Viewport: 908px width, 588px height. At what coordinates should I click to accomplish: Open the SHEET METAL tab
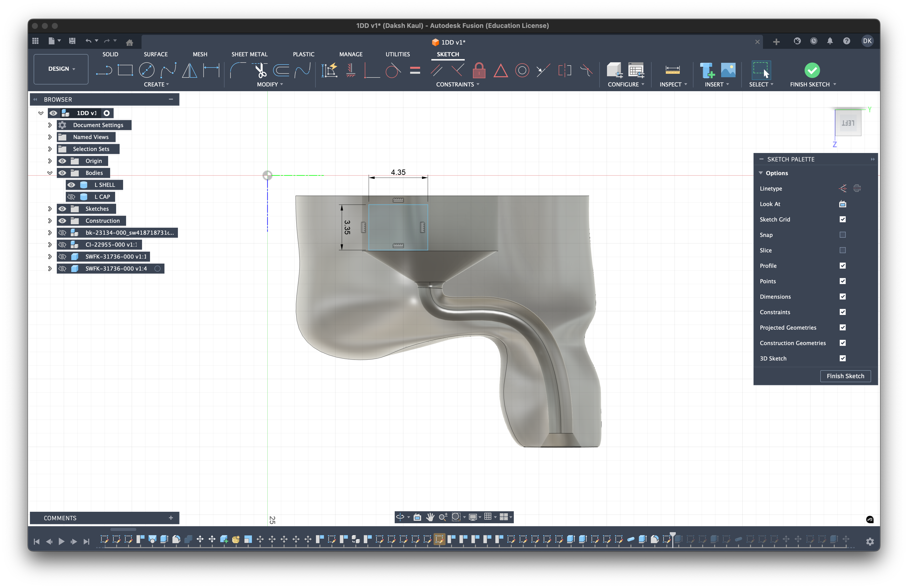(x=249, y=54)
